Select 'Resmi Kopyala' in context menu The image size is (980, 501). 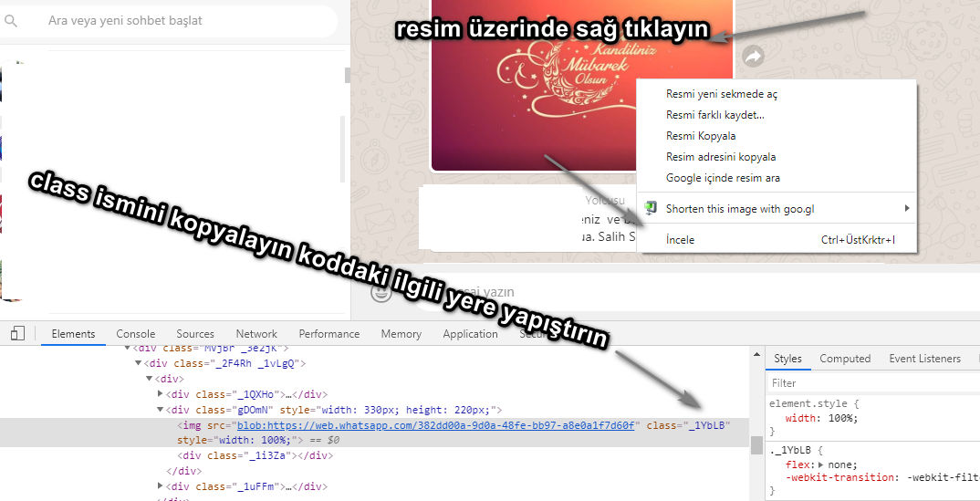point(701,136)
